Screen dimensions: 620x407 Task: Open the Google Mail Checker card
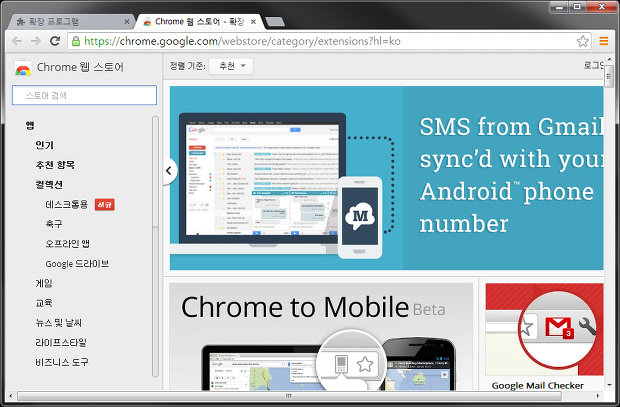point(544,337)
